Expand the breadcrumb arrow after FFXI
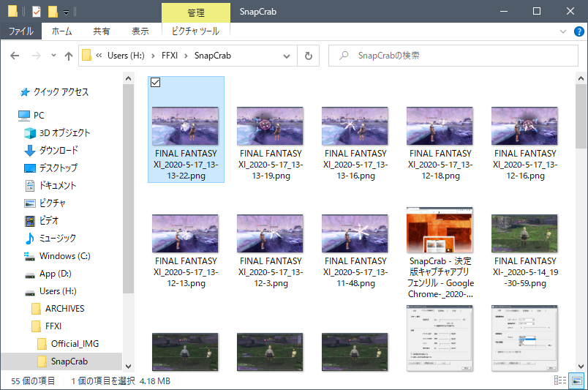Viewport: 588px width, 390px height. point(186,56)
